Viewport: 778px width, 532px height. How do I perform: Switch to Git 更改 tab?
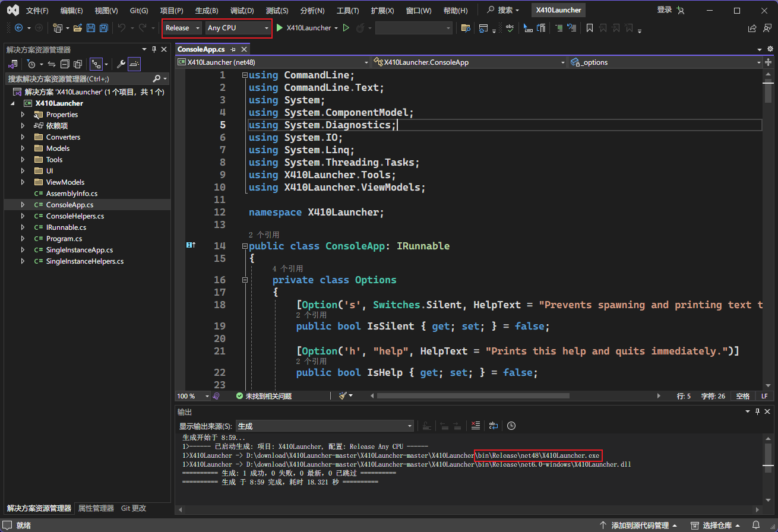tap(133, 508)
